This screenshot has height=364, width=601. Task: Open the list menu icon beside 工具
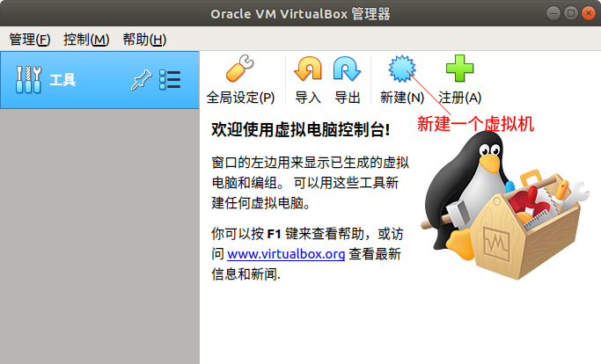pyautogui.click(x=170, y=80)
